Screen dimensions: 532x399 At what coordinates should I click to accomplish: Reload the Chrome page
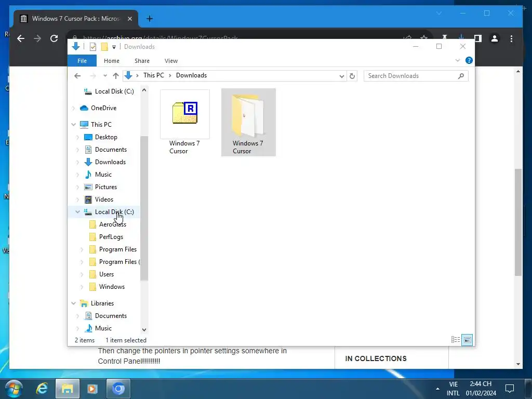[54, 38]
